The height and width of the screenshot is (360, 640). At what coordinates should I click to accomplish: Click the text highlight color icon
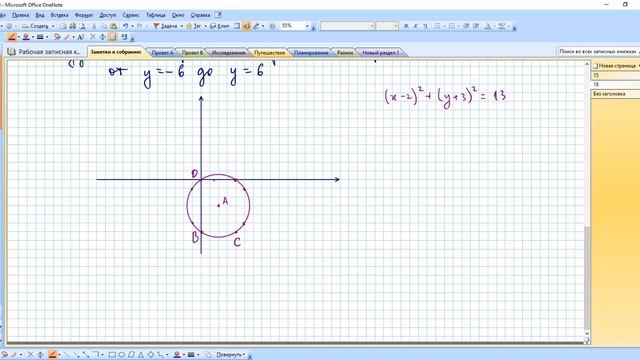tap(502, 26)
